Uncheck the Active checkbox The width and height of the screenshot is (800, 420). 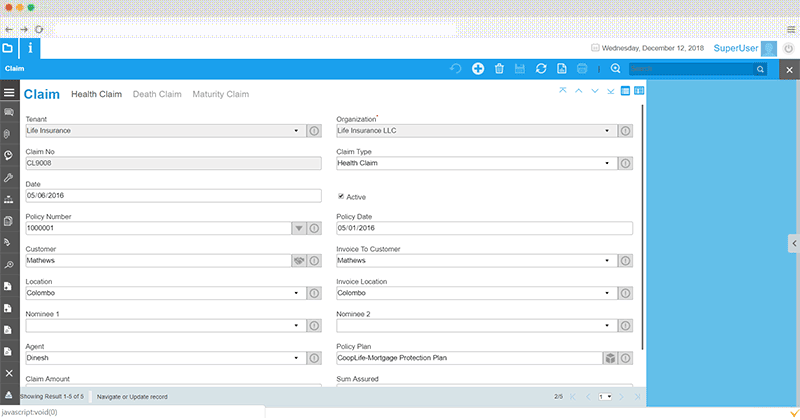tap(341, 196)
